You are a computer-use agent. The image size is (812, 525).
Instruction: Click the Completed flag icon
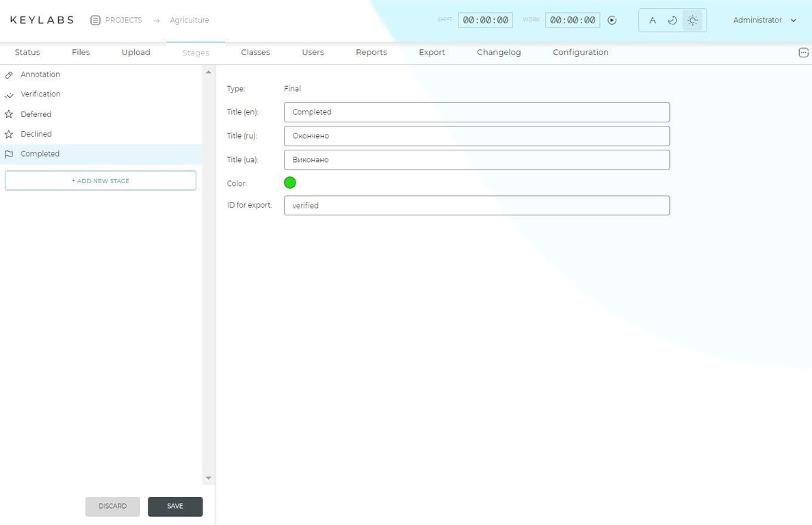point(9,154)
